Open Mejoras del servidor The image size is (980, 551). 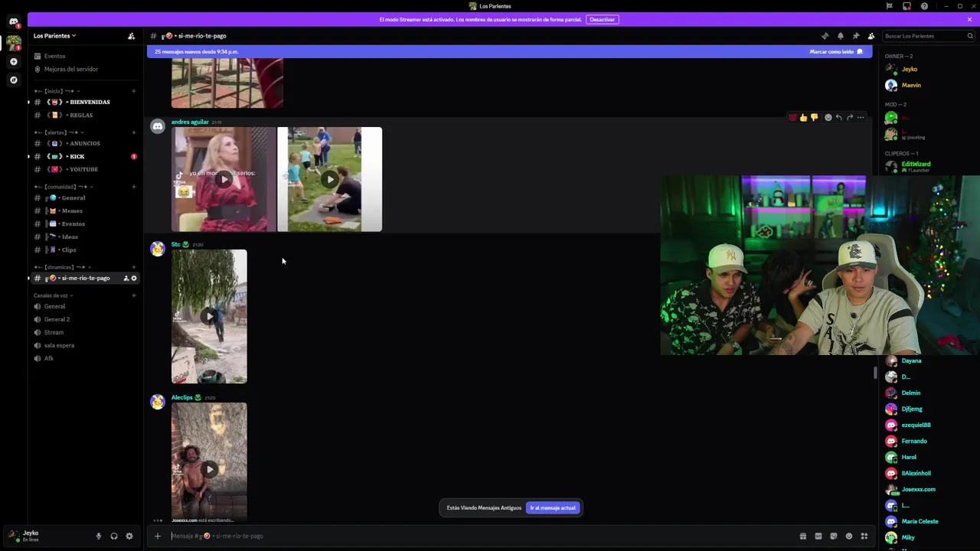coord(85,69)
